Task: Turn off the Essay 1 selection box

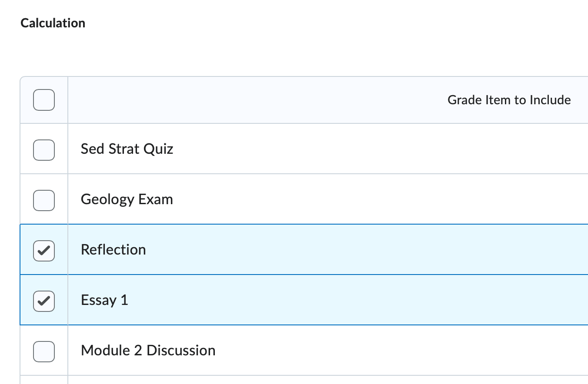Action: (43, 301)
